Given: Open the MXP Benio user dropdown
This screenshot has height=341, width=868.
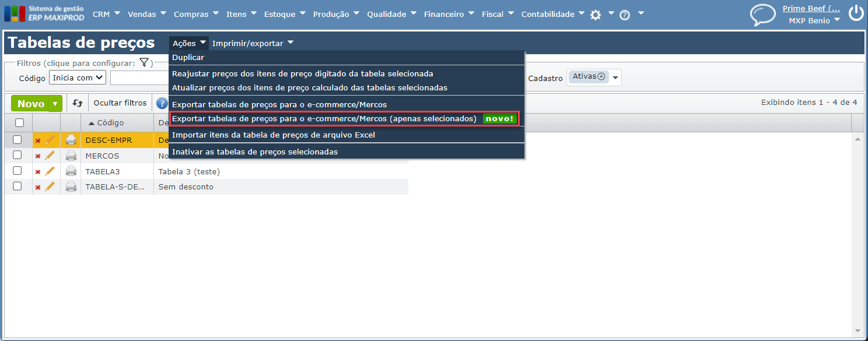Looking at the screenshot, I should pyautogui.click(x=814, y=20).
